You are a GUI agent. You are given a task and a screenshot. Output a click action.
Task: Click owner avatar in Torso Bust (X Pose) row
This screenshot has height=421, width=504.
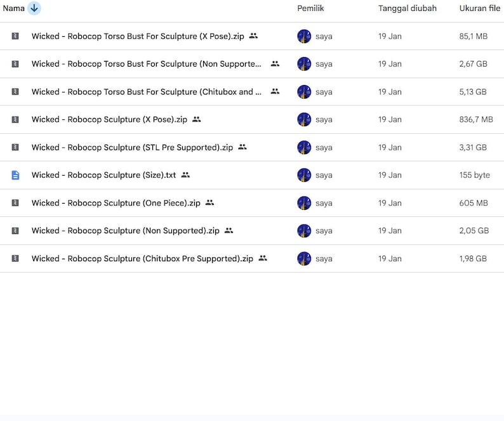click(304, 36)
